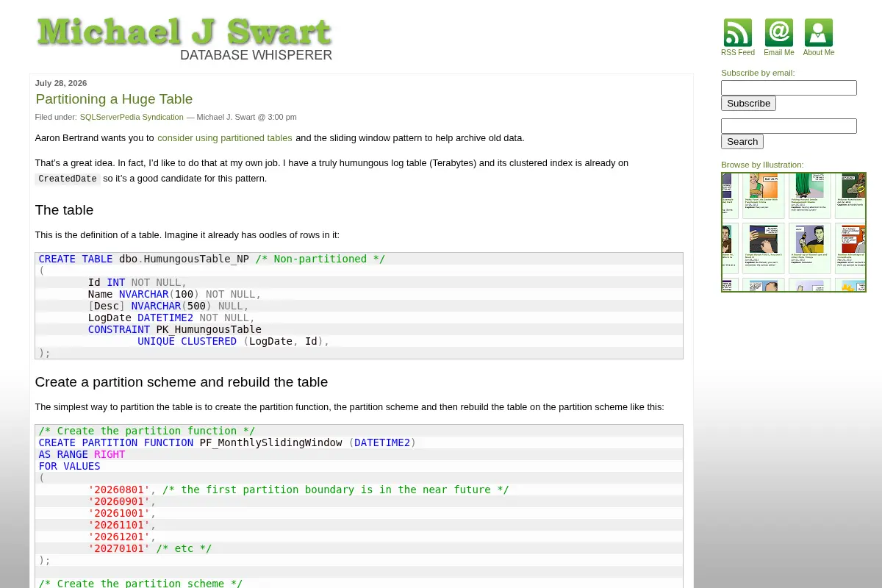Screen dimensions: 882x588
Task: Focus the Subscribe by email input field
Action: pyautogui.click(x=789, y=88)
